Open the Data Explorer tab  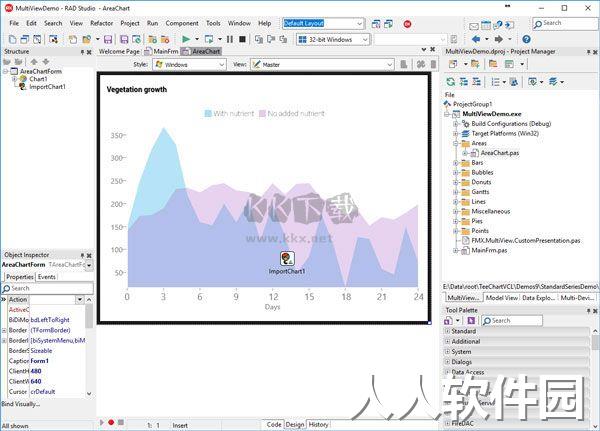tap(538, 298)
